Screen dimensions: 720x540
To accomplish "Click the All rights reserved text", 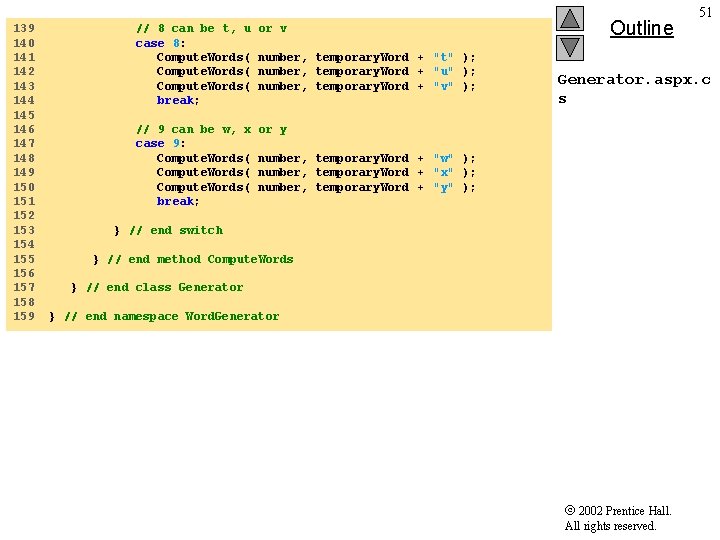I will click(610, 526).
